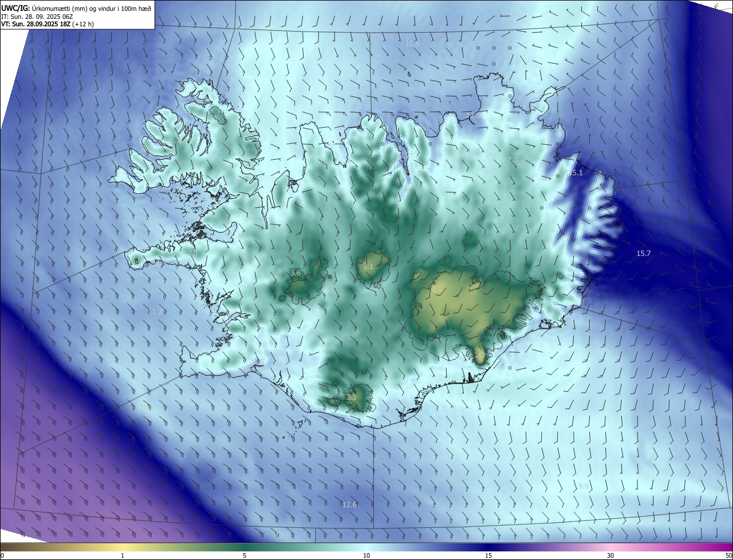Click the color scale legend bar
Viewport: 733px width, 560px height.
(366, 547)
